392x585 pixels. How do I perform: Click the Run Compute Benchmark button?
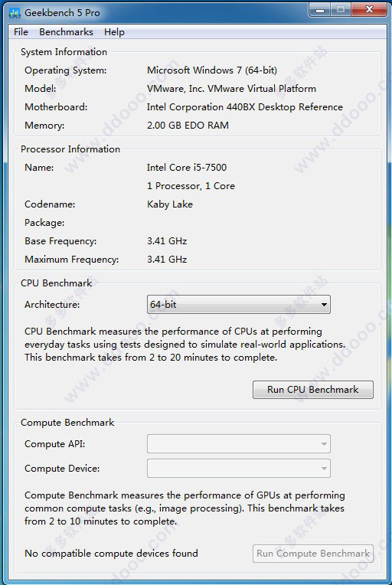click(313, 554)
